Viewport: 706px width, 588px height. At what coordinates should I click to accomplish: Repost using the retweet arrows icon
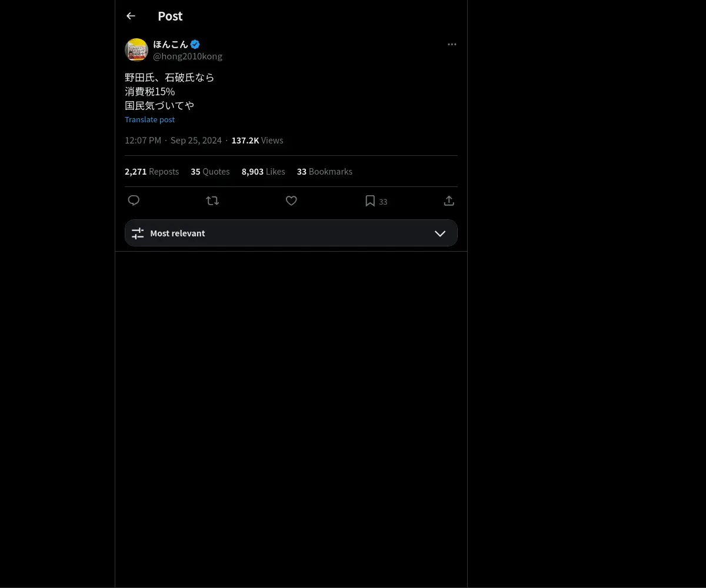click(212, 201)
